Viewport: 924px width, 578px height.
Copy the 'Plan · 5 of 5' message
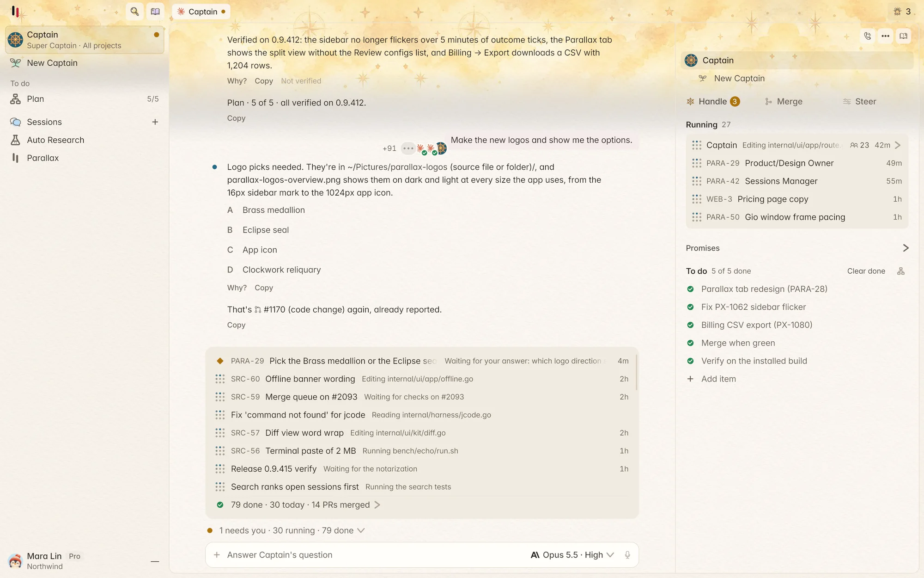click(236, 118)
